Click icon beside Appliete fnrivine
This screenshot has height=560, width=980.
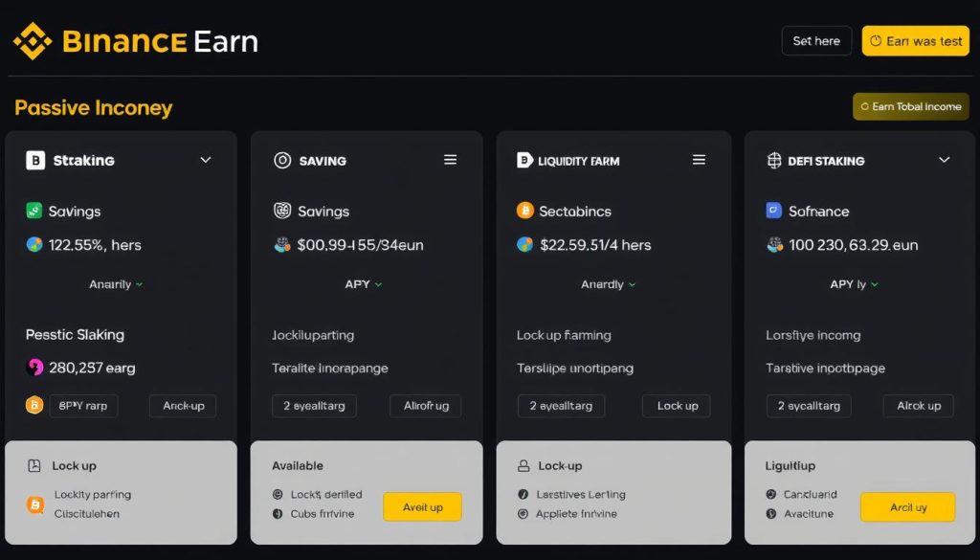pyautogui.click(x=523, y=514)
